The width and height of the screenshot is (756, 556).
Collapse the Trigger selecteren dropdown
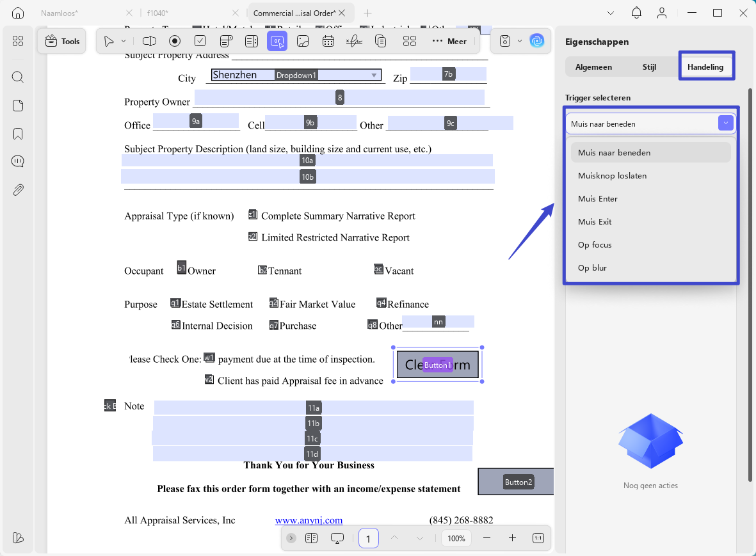726,123
